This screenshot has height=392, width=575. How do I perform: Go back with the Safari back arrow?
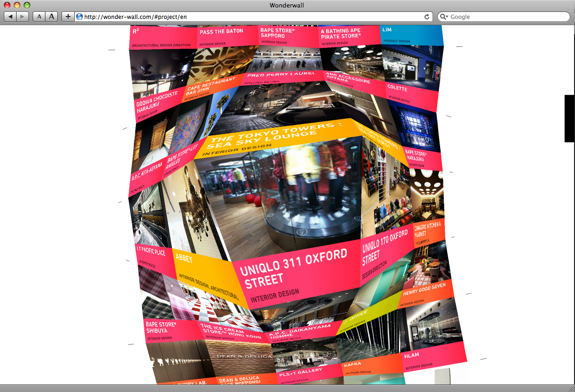pyautogui.click(x=10, y=17)
